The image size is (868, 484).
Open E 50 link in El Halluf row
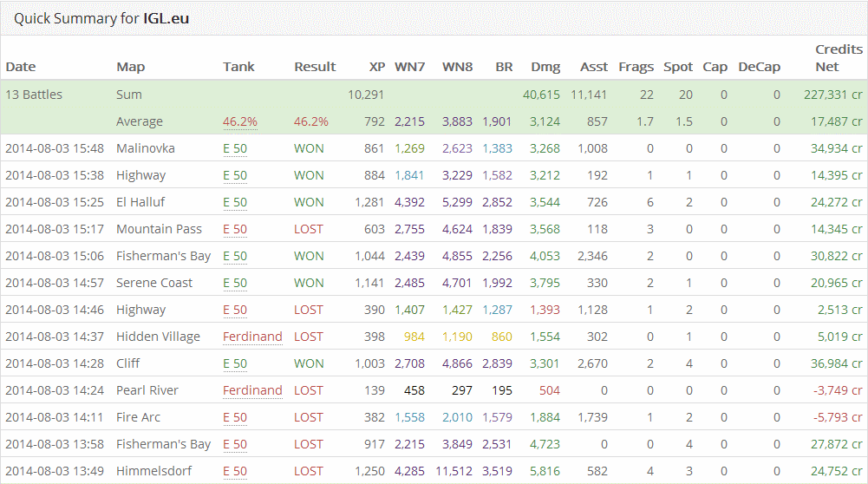click(x=235, y=202)
